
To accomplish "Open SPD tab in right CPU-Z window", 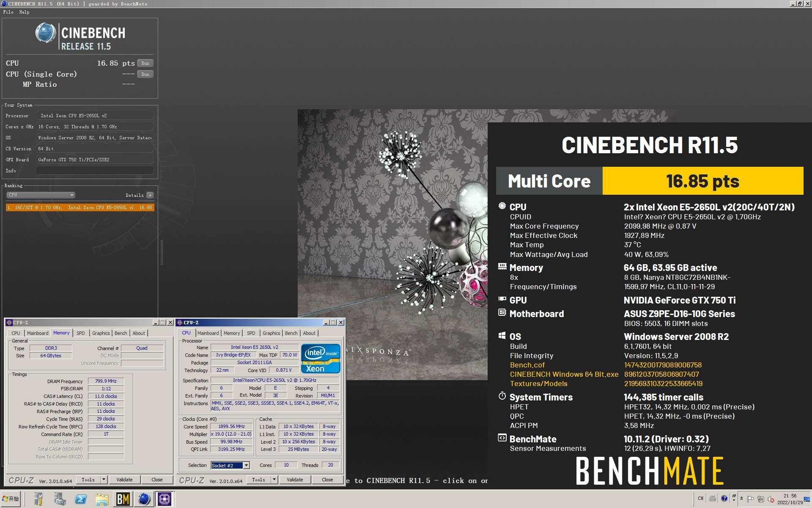I will click(251, 333).
